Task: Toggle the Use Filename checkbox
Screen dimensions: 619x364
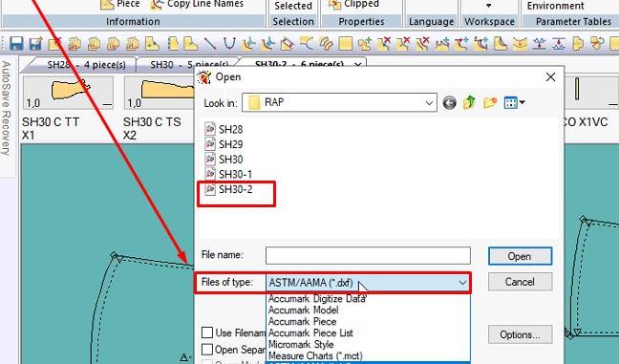Action: point(207,332)
